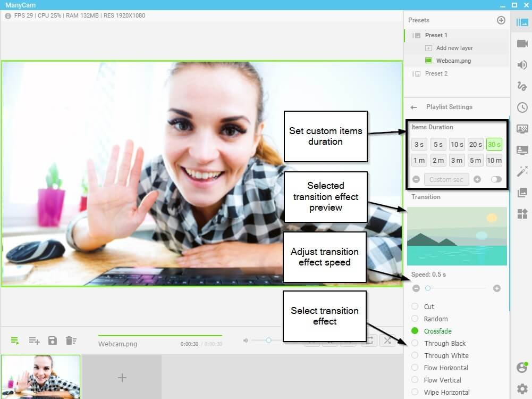Open the clock Time panel icon
Screen dimensions: 532x399
522,107
